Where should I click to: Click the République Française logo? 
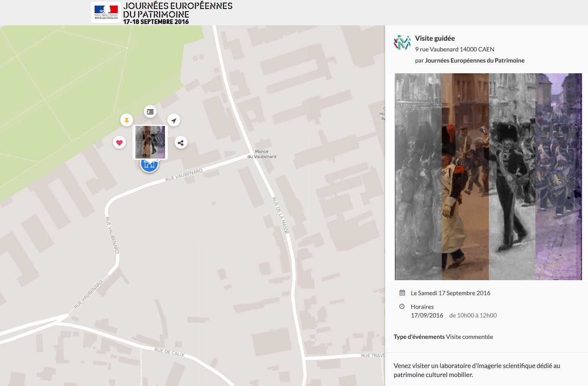(105, 12)
